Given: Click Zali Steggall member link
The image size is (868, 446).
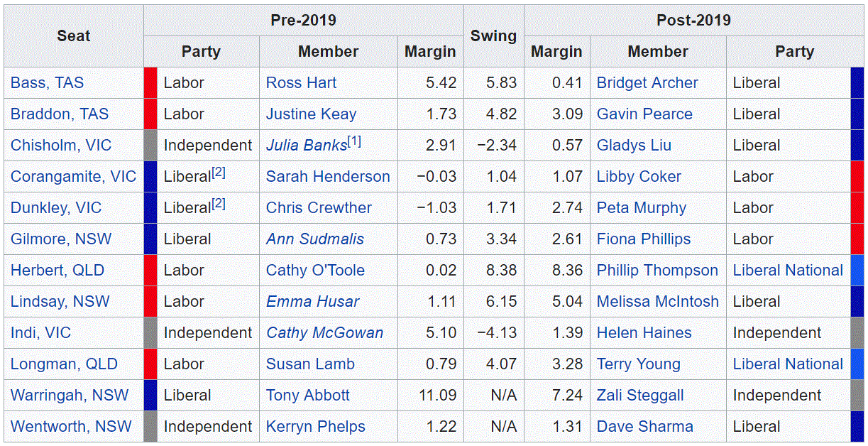Looking at the screenshot, I should click(640, 396).
